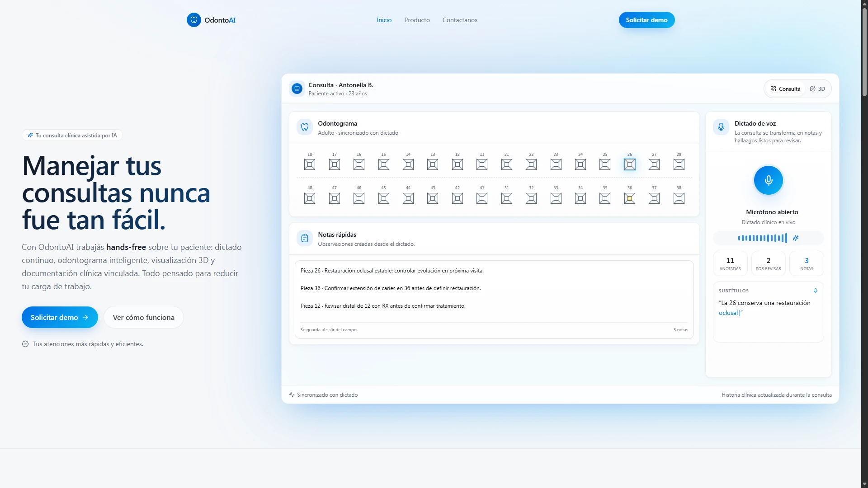Image resolution: width=868 pixels, height=488 pixels.
Task: Click 'Historia clínica actualizada durante la consulta'
Action: tap(777, 395)
